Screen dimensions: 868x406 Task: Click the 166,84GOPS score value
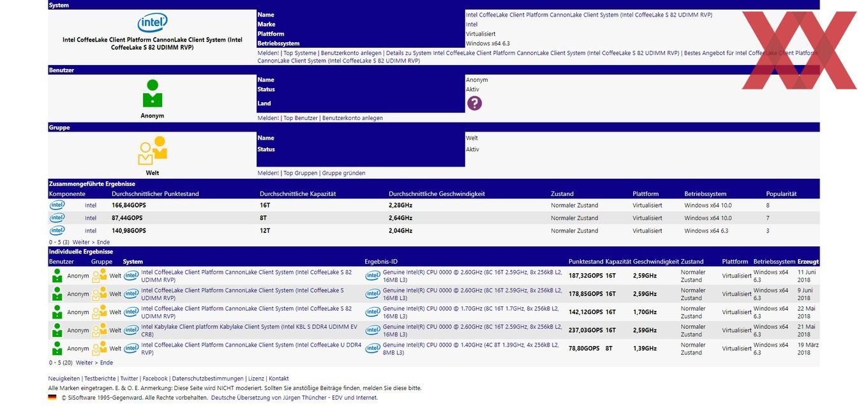click(x=129, y=205)
